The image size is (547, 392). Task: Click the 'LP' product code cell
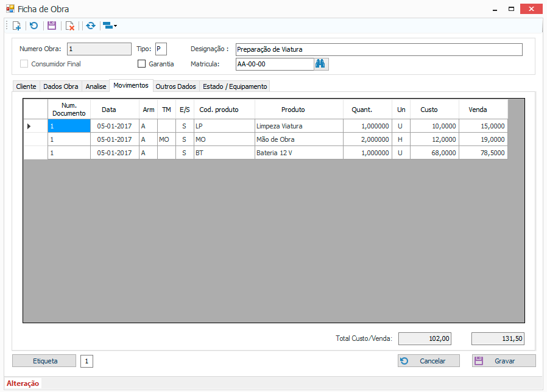pos(224,126)
